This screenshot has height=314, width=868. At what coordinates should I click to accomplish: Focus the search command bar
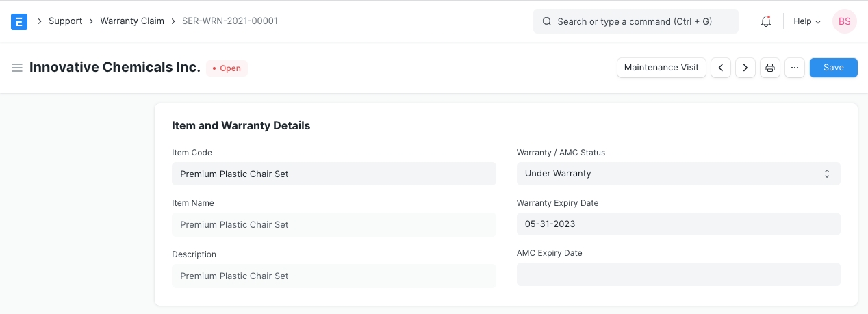click(x=635, y=21)
